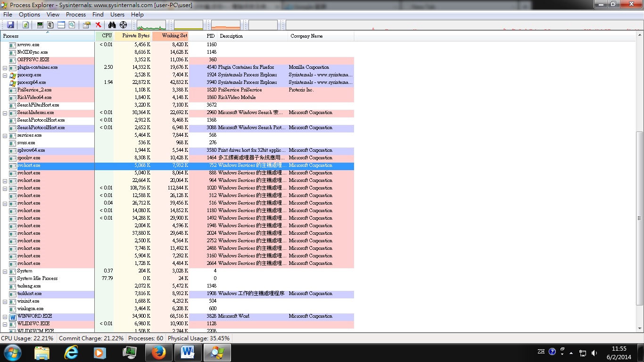Sort by the CPU column header
Screen dimensions: 644x362
[105, 36]
